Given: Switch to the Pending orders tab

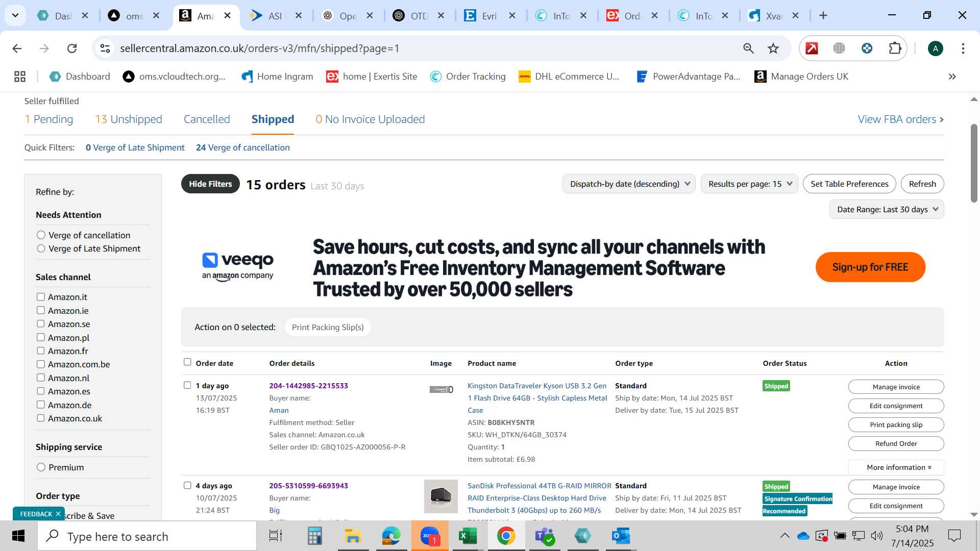Looking at the screenshot, I should pyautogui.click(x=49, y=119).
